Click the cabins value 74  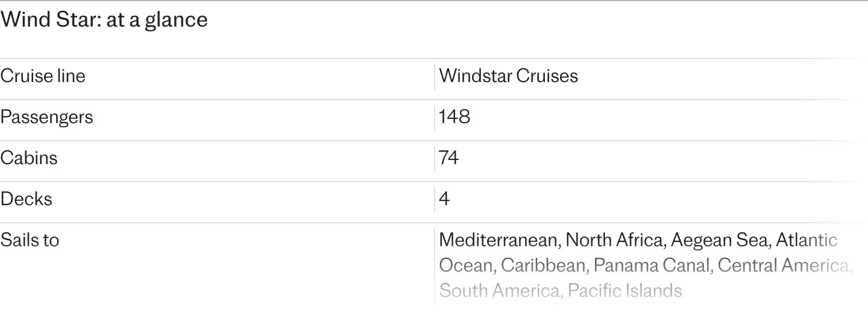tap(449, 157)
